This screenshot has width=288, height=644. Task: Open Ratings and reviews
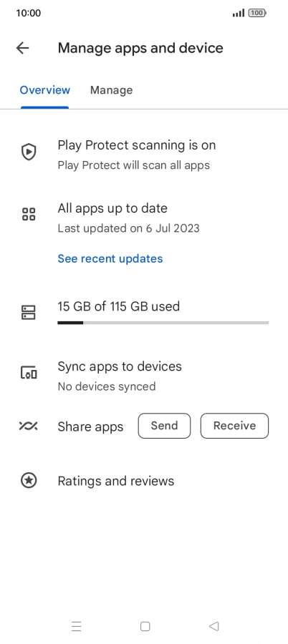144,481
